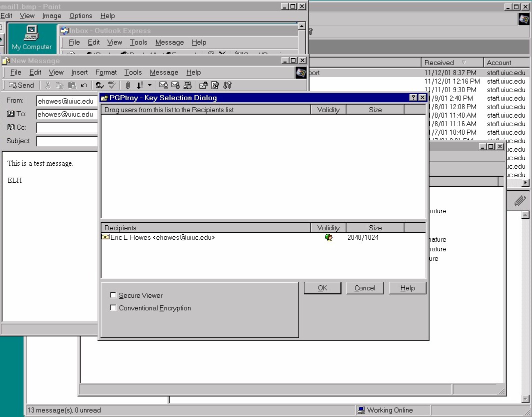Click the key icon next to Eric L. Howes
The image size is (532, 417).
click(x=105, y=237)
